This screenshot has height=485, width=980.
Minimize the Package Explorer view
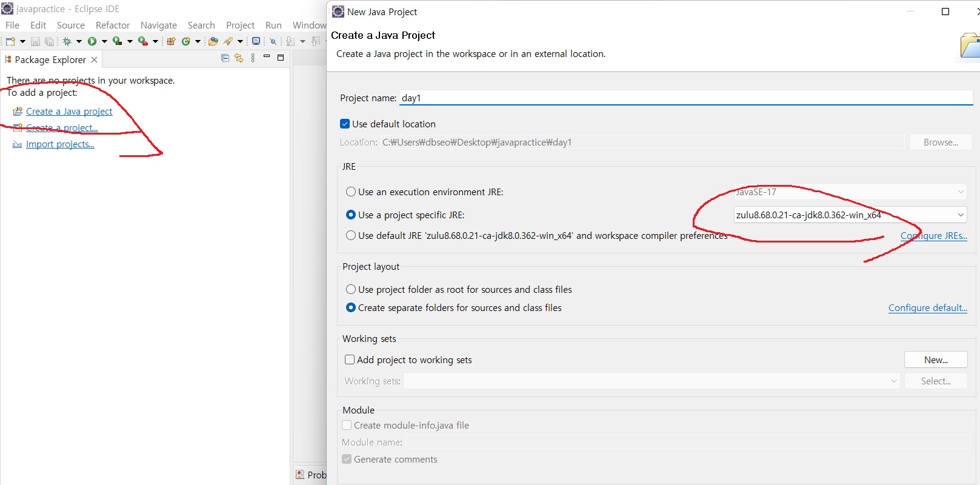point(267,56)
